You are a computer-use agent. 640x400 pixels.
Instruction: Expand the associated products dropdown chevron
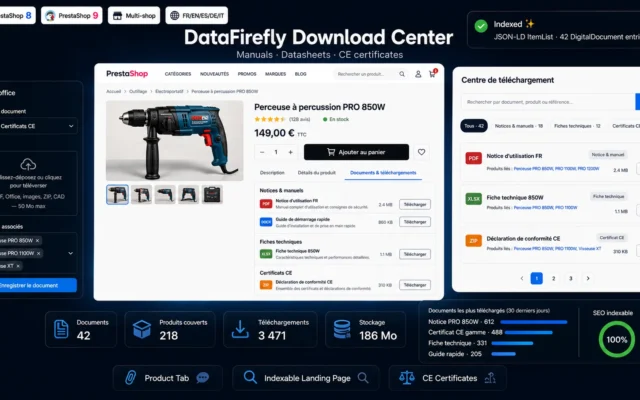coord(71,253)
